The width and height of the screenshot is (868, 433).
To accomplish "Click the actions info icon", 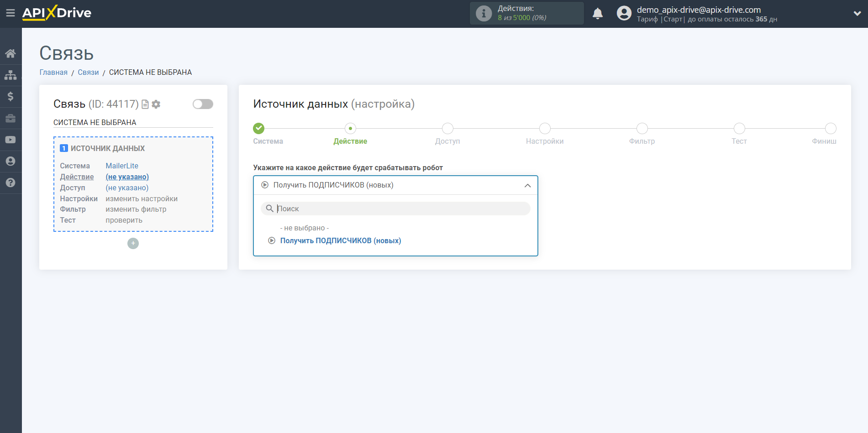I will coord(484,13).
